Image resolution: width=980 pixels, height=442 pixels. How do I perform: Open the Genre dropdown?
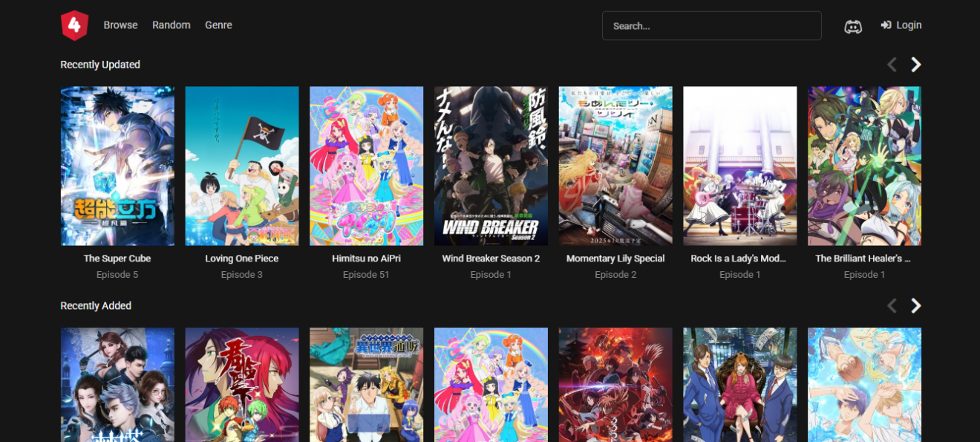tap(218, 25)
